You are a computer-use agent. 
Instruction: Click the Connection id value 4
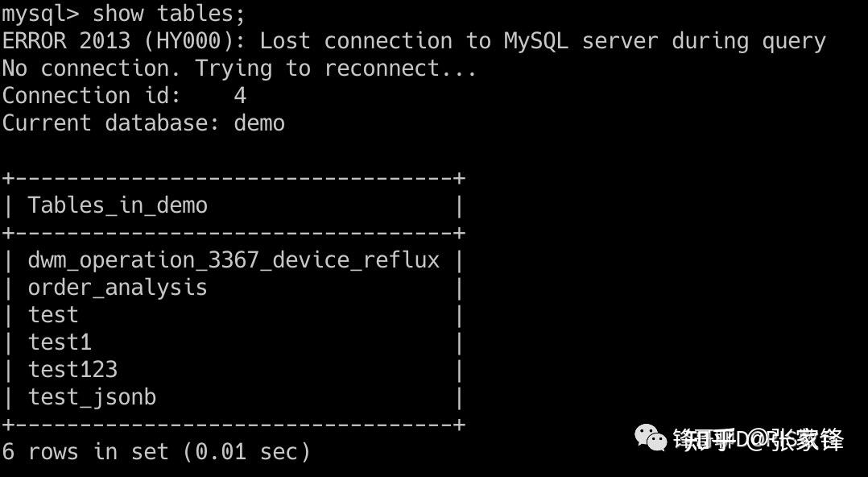(240, 95)
